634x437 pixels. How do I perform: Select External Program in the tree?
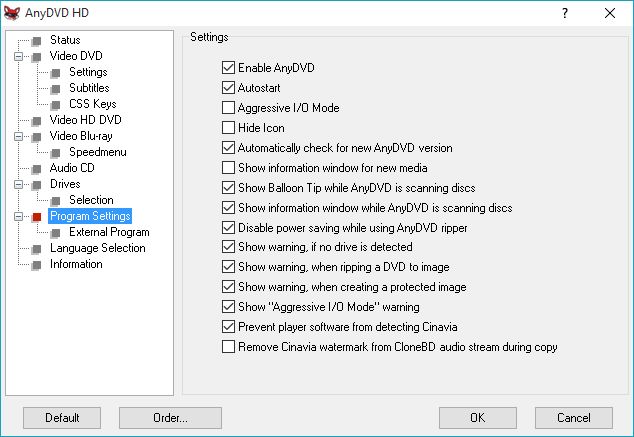tap(109, 232)
